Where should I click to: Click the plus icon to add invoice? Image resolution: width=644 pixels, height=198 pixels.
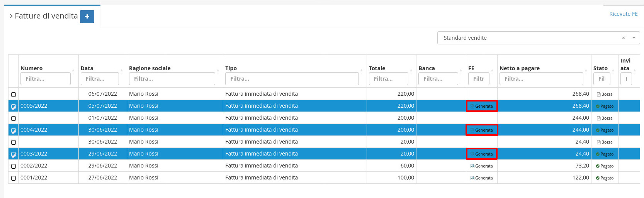87,17
